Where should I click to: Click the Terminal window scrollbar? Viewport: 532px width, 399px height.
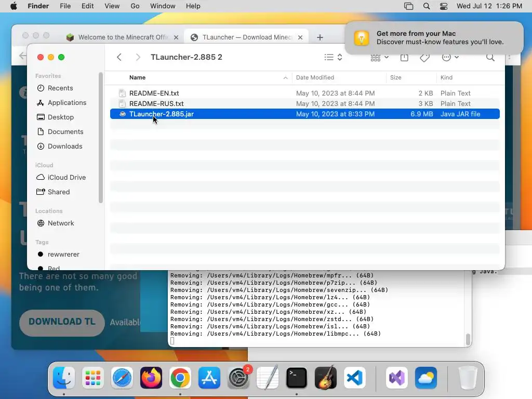click(468, 339)
